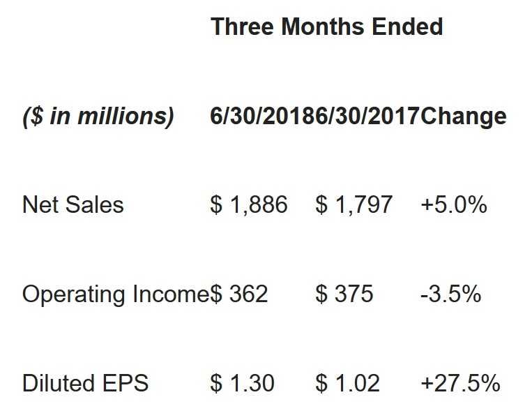The width and height of the screenshot is (532, 404).
Task: Select the "Operating Income" row label
Action: point(115,294)
